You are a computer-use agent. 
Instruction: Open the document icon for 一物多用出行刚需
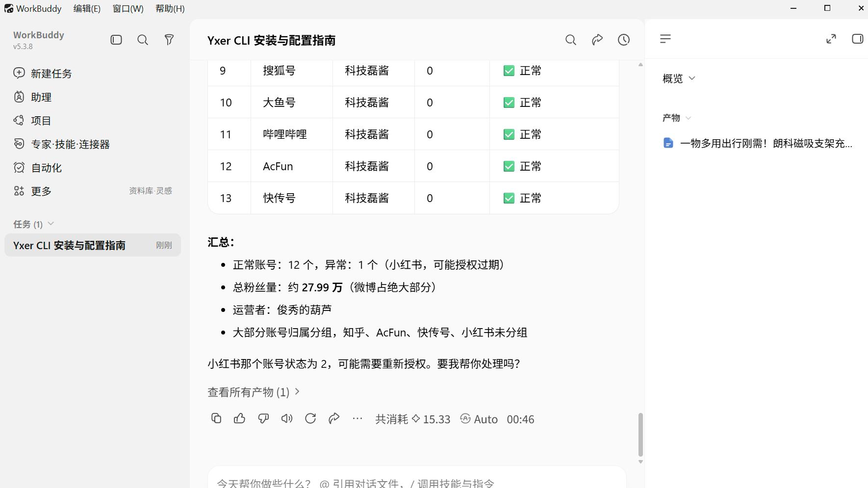[668, 143]
